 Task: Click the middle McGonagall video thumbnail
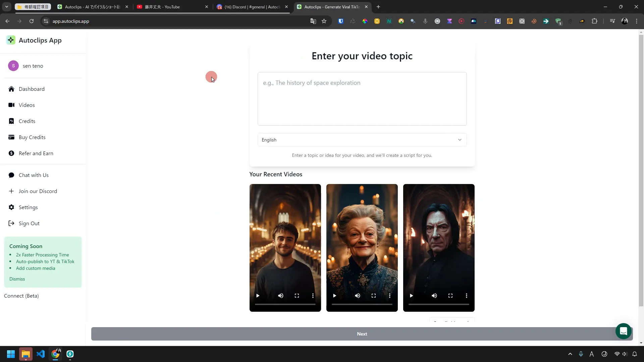pyautogui.click(x=362, y=247)
